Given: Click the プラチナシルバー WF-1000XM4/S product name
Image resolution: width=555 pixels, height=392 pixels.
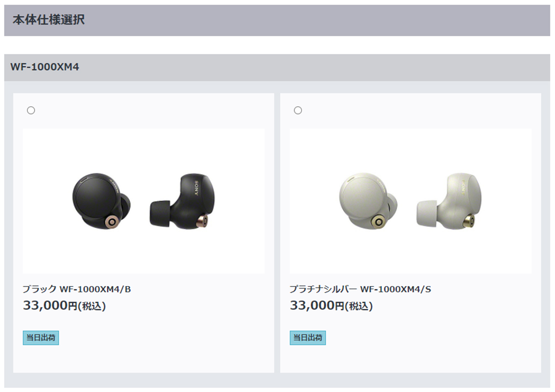Looking at the screenshot, I should click(360, 289).
